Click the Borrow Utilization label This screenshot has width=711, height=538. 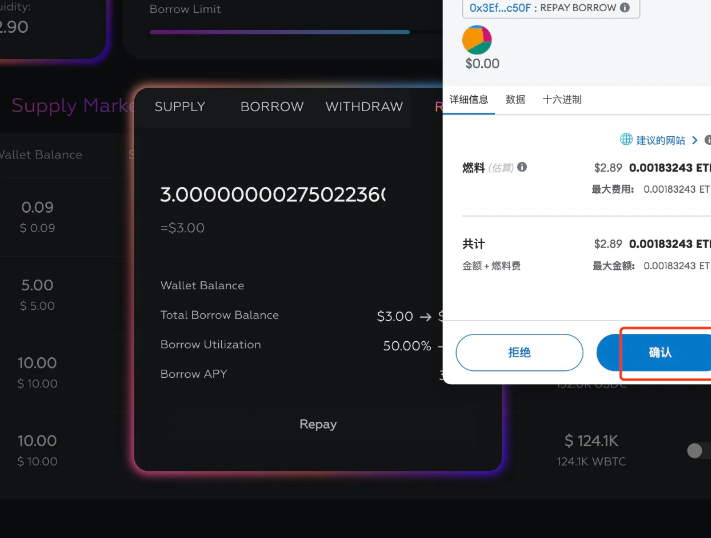[x=210, y=345]
